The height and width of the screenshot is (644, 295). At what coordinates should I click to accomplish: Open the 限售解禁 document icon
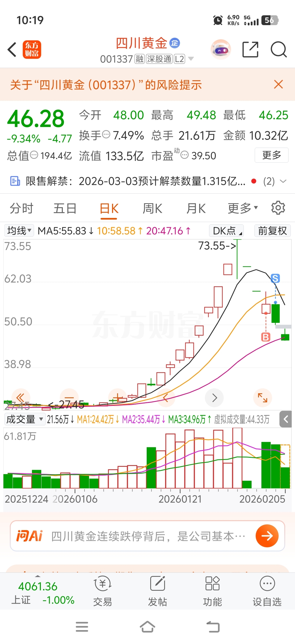[15, 181]
